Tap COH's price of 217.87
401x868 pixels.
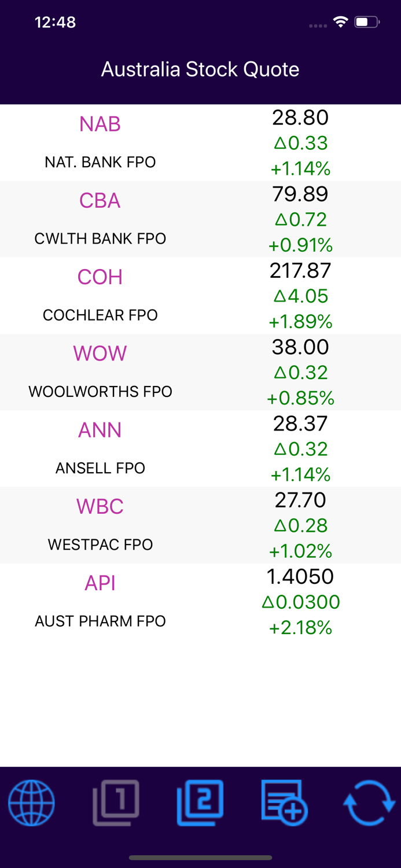[300, 270]
